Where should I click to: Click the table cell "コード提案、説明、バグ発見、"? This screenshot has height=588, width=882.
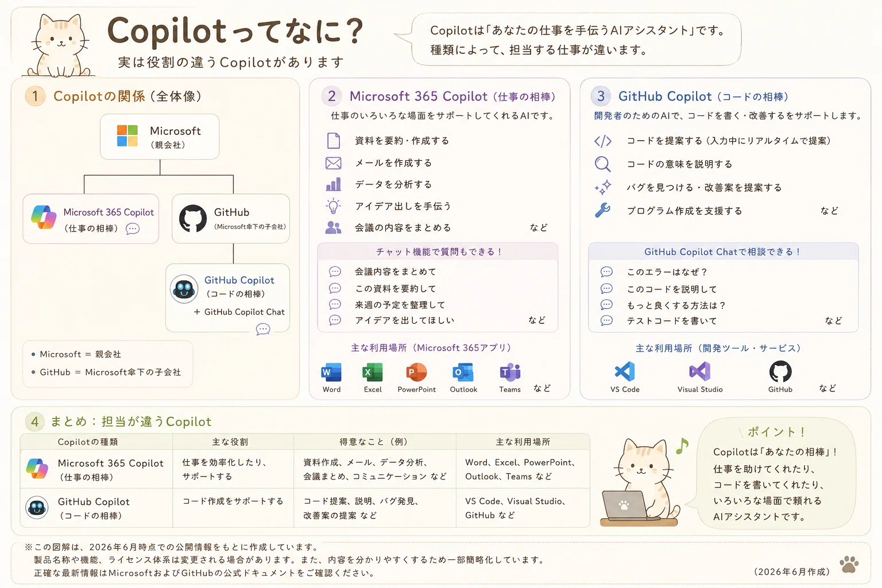click(361, 501)
